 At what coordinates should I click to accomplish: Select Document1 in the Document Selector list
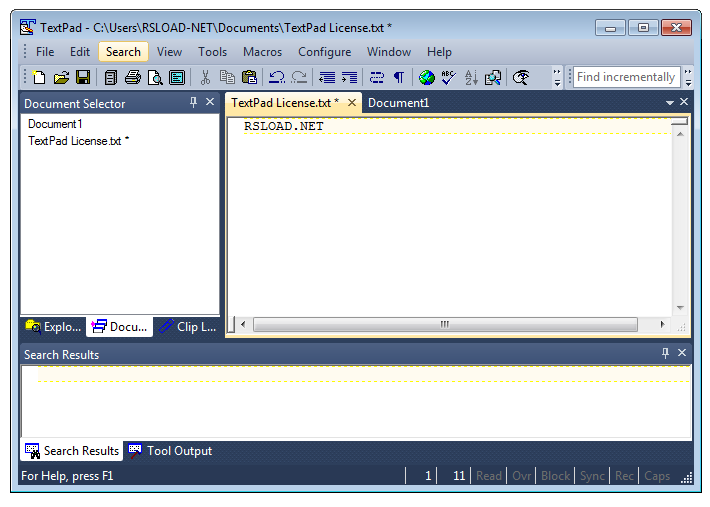click(55, 124)
